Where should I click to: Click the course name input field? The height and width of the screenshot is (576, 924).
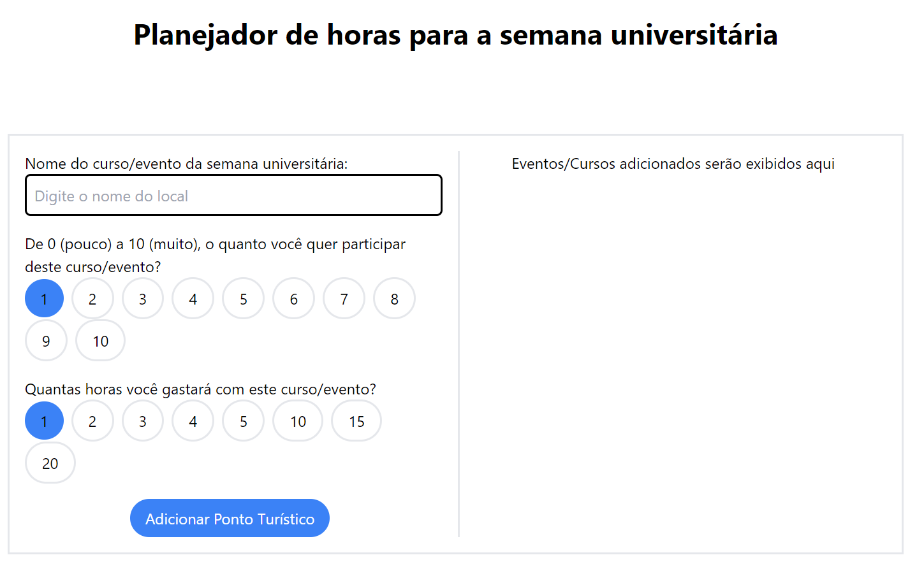click(233, 195)
